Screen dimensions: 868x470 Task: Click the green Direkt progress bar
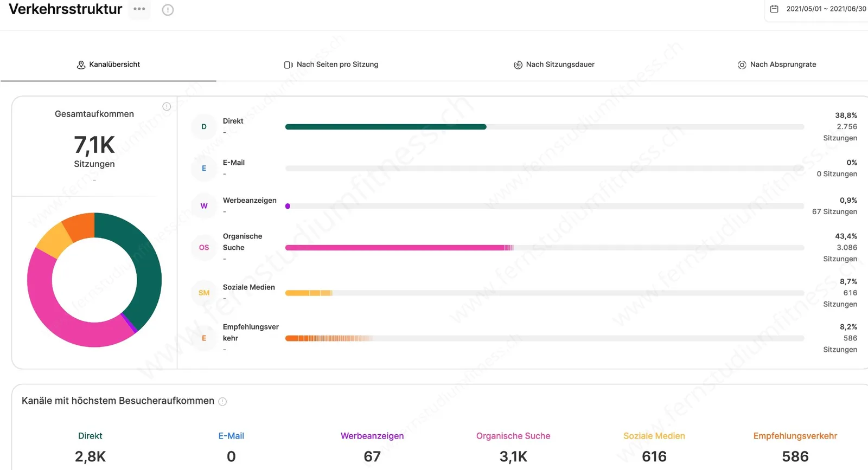pos(386,127)
